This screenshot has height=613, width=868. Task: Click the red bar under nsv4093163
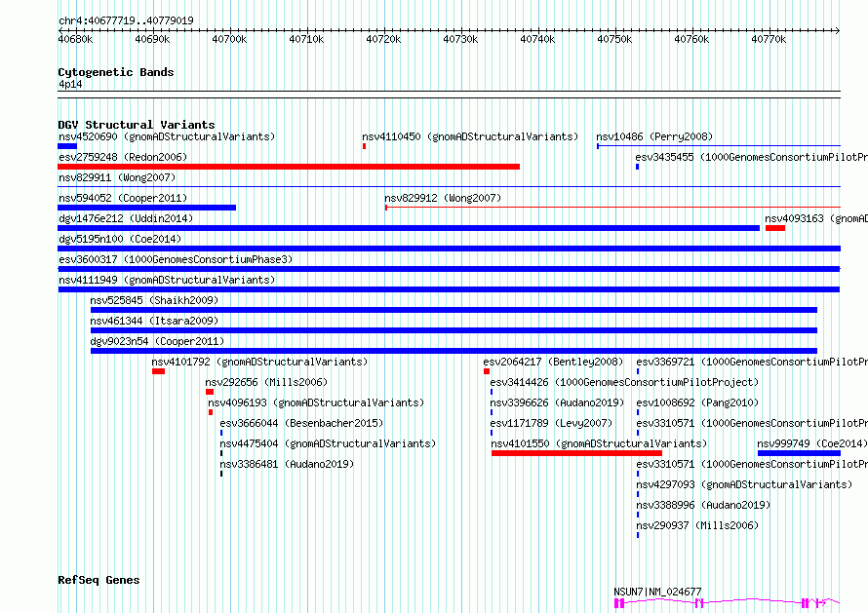tap(775, 228)
